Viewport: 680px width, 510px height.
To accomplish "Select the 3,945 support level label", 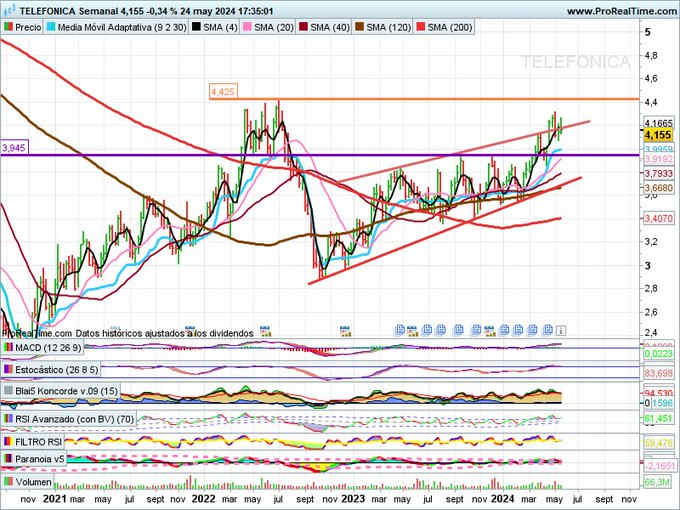I will pyautogui.click(x=14, y=148).
